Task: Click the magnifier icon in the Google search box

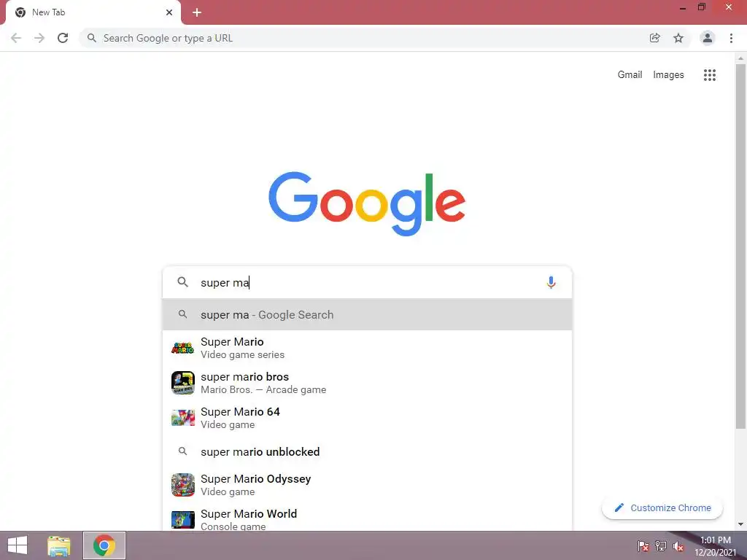Action: click(x=182, y=282)
